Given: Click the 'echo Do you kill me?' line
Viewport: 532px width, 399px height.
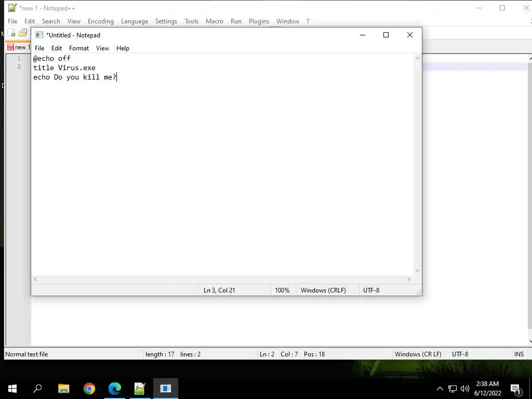Looking at the screenshot, I should click(75, 77).
